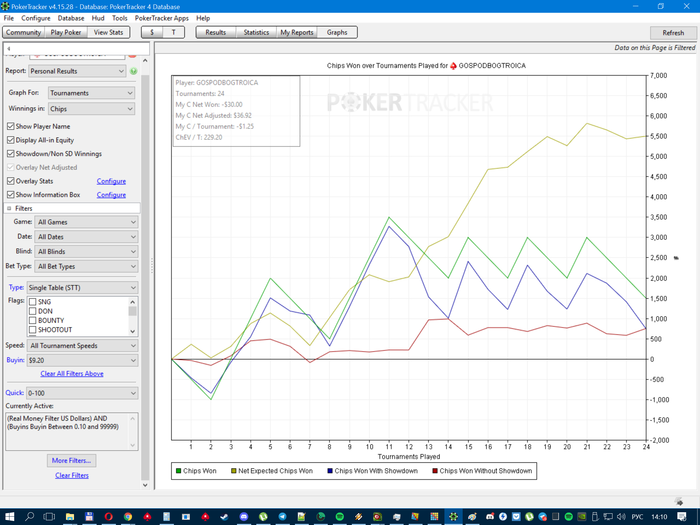Open the Date filter dropdown
Screen dimensions: 700x525
(87, 237)
